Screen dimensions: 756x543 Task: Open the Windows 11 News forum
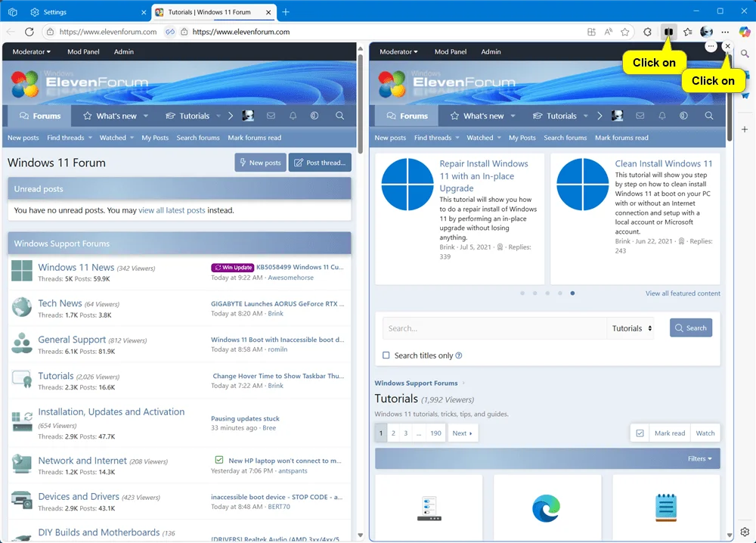click(x=76, y=267)
